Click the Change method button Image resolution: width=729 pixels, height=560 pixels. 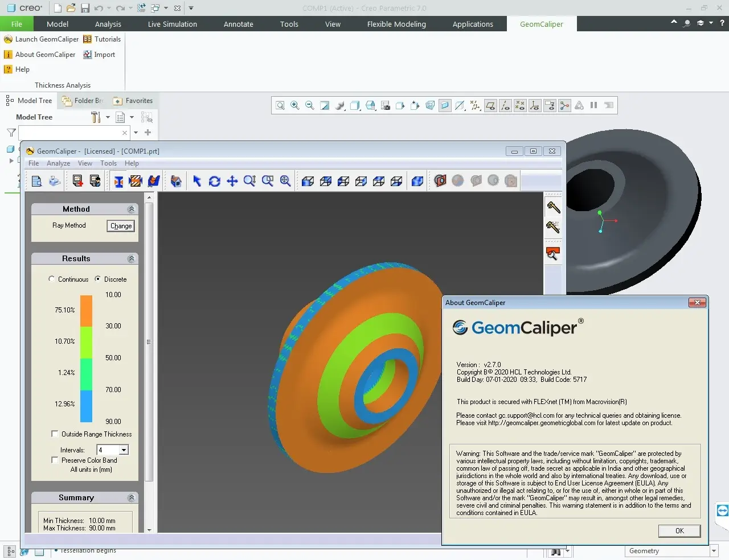pyautogui.click(x=121, y=226)
